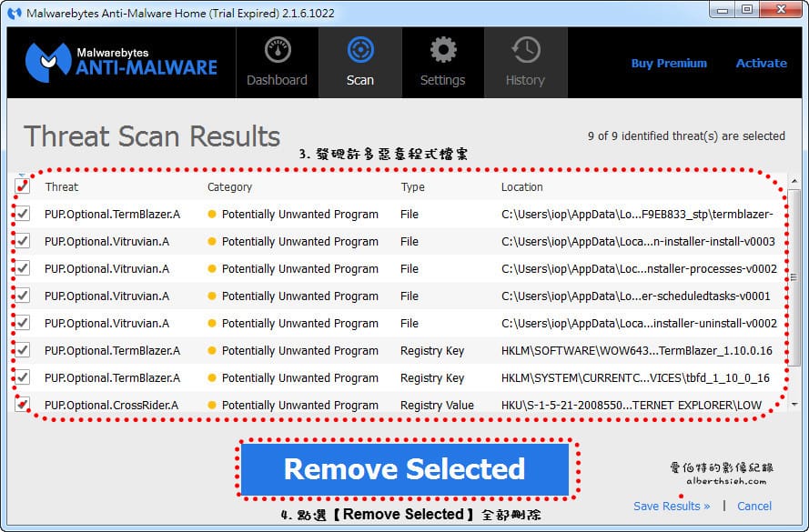Uncheck tbfd_1_10_0_16 registry key checkbox

coord(22,377)
